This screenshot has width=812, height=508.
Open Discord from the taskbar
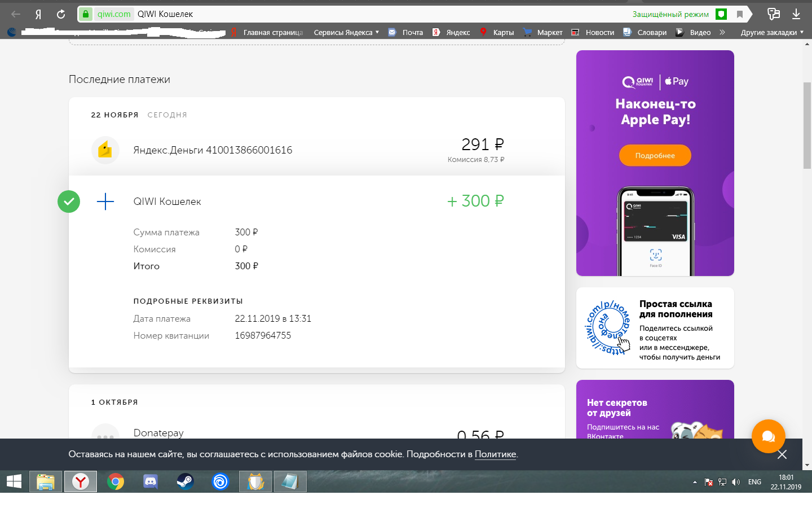click(x=151, y=481)
